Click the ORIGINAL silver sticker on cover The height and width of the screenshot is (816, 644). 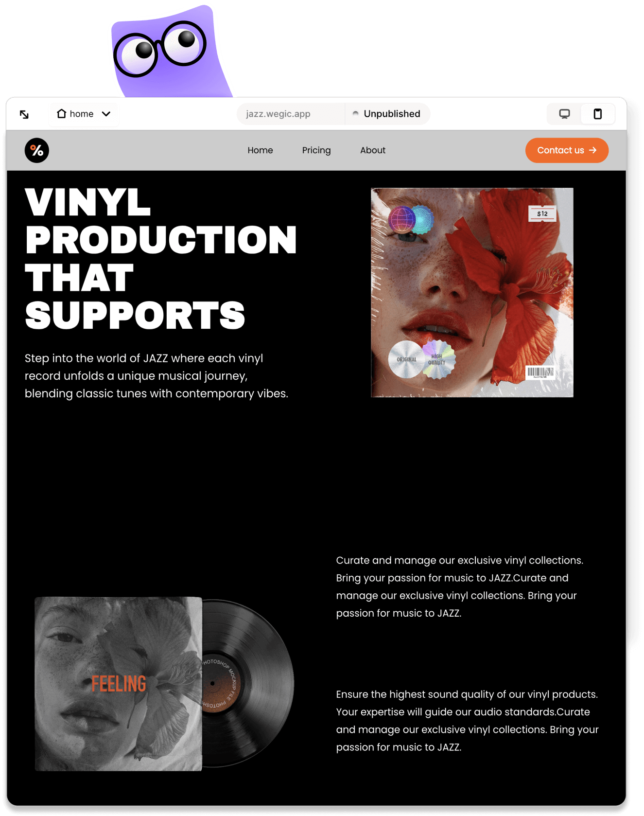[406, 359]
